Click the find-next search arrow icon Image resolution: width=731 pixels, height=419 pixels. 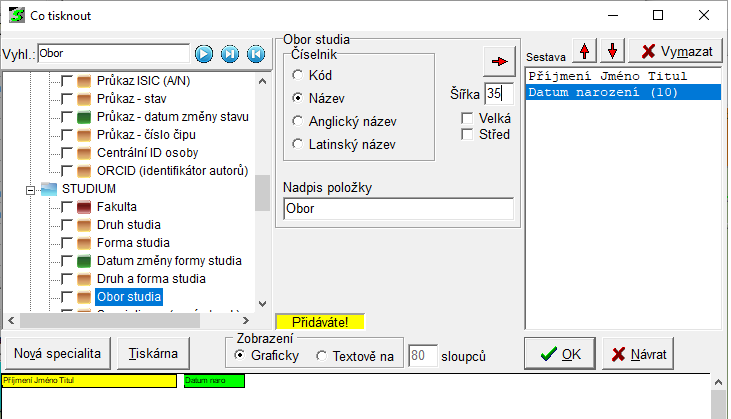(205, 54)
